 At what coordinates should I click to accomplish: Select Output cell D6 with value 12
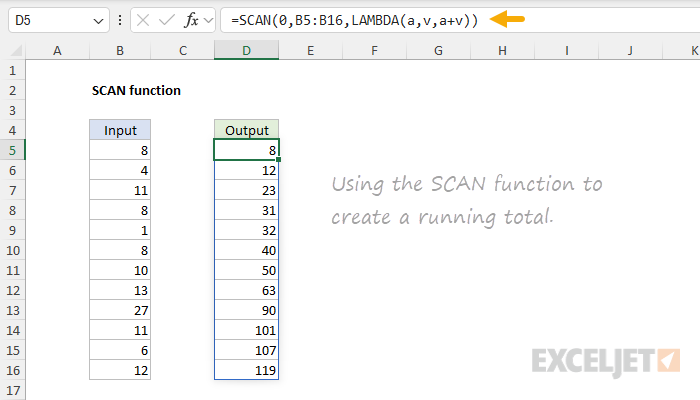pos(246,170)
